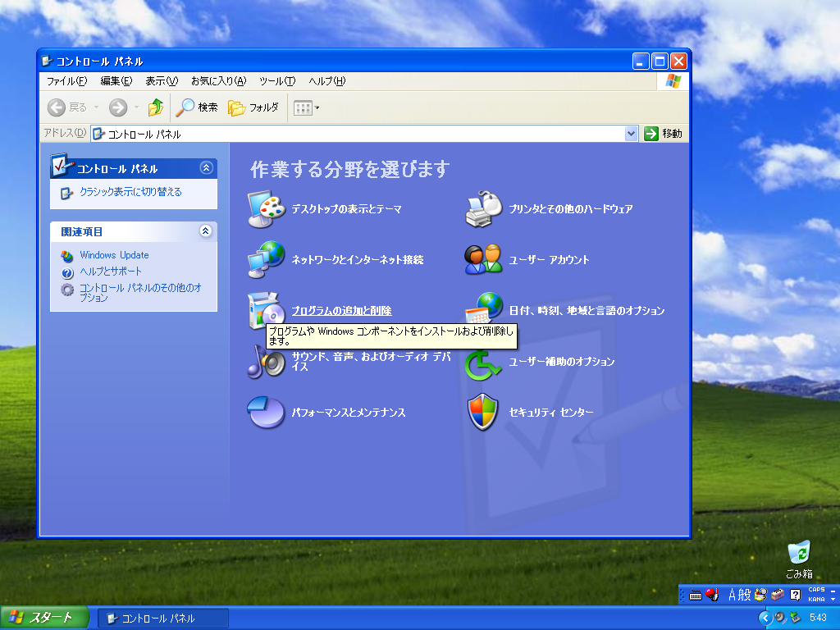
Task: Click the 移動 Go button
Action: pyautogui.click(x=663, y=134)
